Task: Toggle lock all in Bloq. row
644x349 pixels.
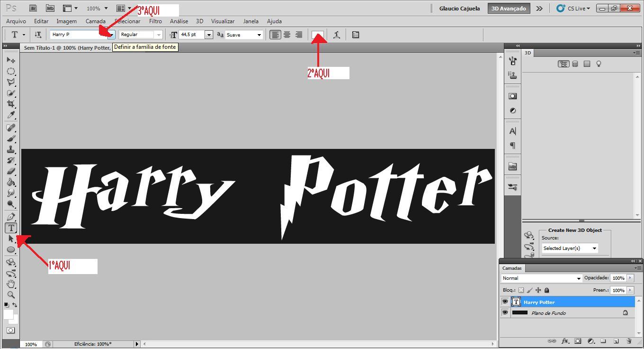Action: click(546, 290)
